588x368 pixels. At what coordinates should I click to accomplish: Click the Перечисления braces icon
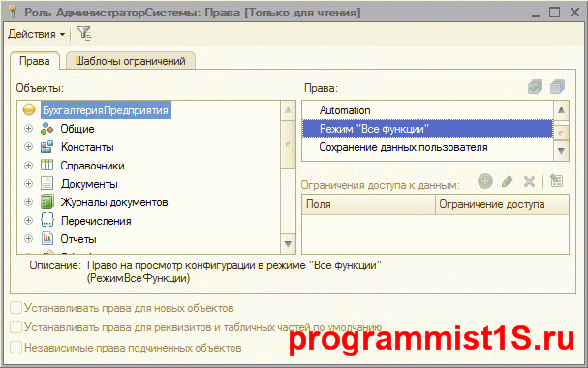click(46, 221)
